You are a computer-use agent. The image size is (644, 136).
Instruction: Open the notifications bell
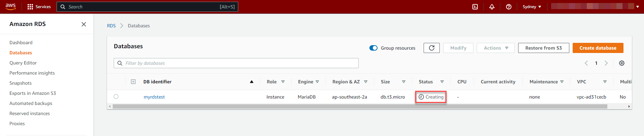[x=492, y=7]
